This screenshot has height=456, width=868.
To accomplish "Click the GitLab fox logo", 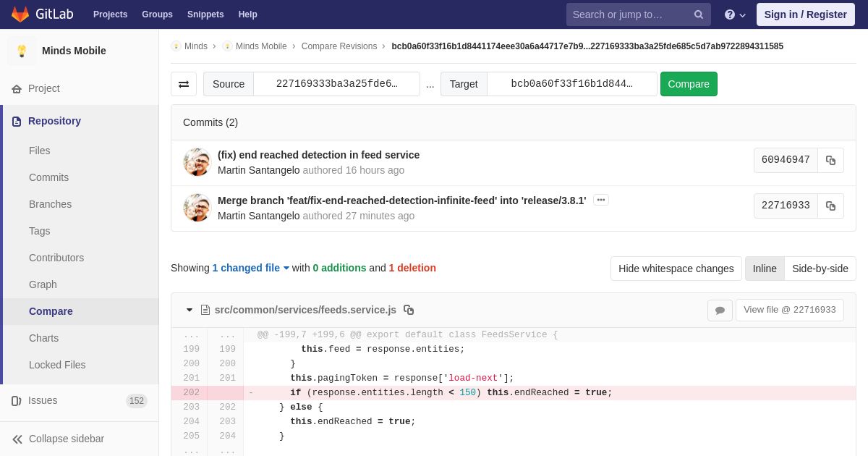I will pos(20,14).
